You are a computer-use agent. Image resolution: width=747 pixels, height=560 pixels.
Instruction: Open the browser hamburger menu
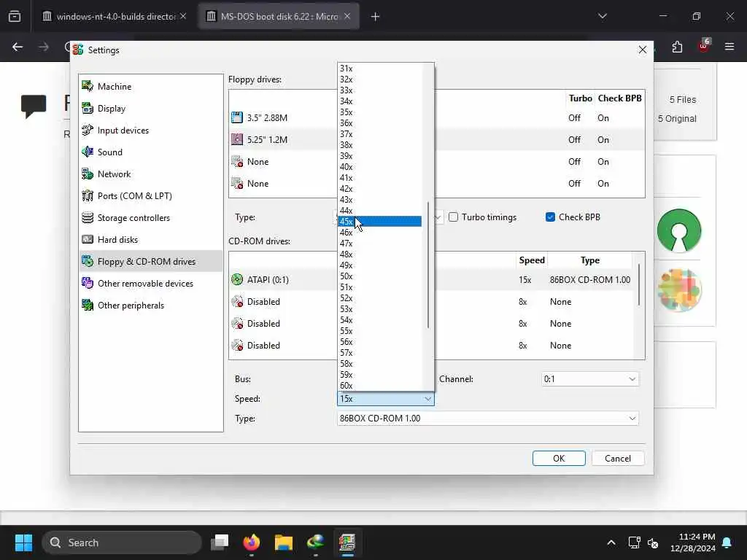click(x=729, y=47)
